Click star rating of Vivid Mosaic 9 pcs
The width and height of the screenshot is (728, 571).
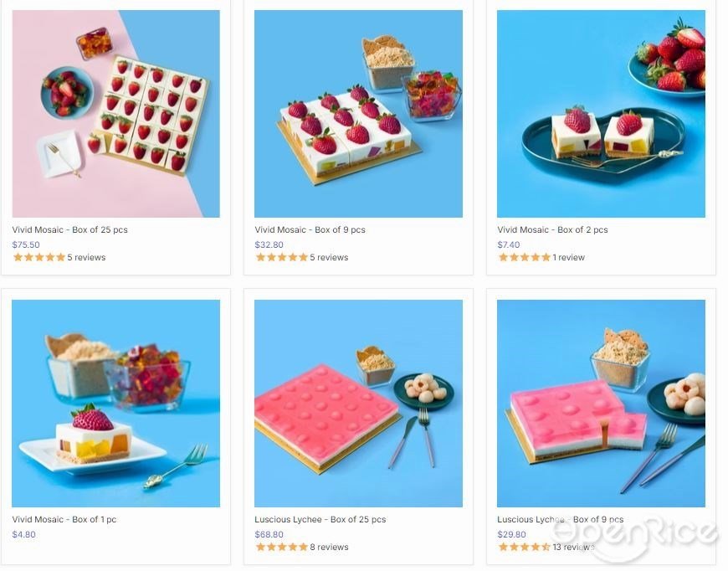[282, 257]
